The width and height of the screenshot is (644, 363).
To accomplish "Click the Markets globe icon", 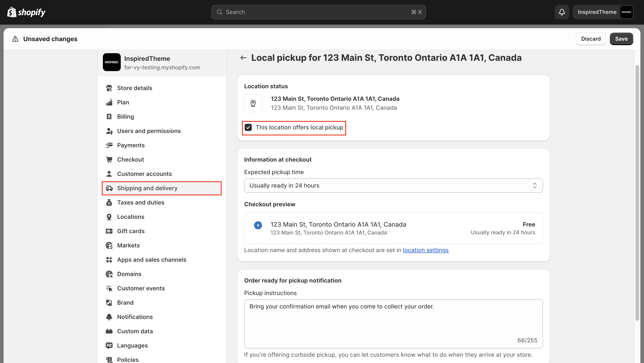I will 109,245.
